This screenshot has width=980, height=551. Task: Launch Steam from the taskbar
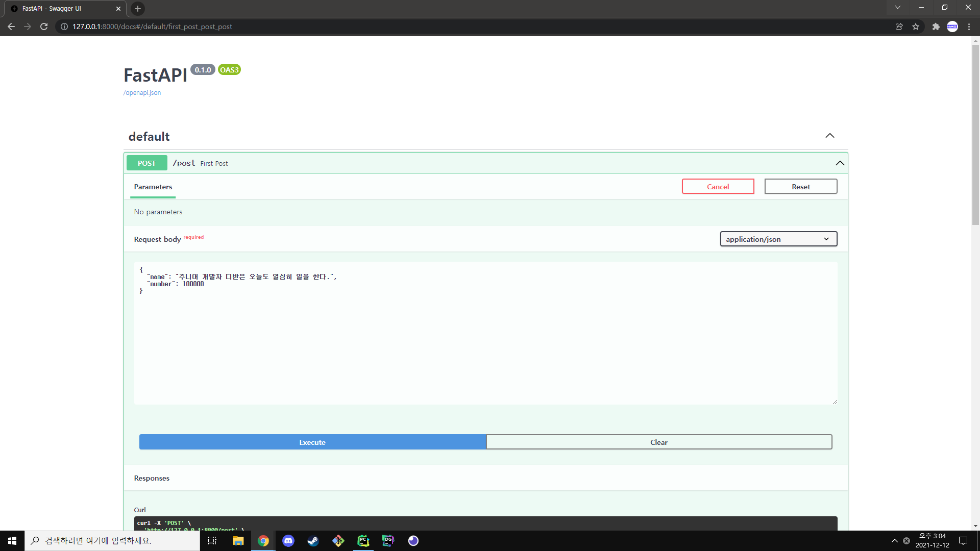313,541
